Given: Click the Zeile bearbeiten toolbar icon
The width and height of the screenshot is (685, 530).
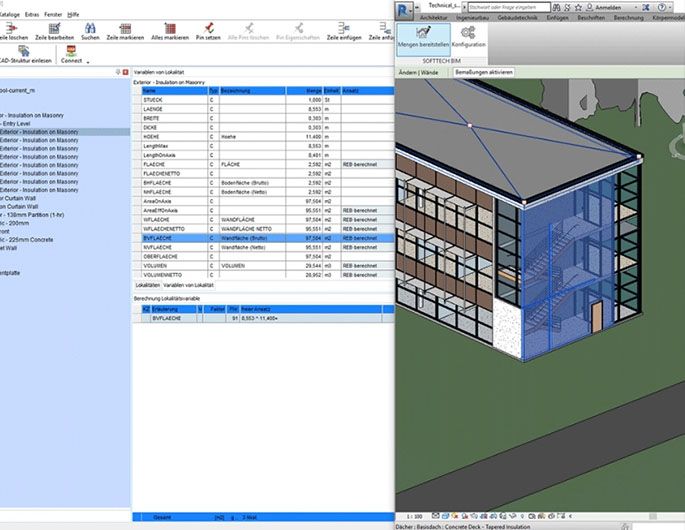Looking at the screenshot, I should tap(54, 27).
